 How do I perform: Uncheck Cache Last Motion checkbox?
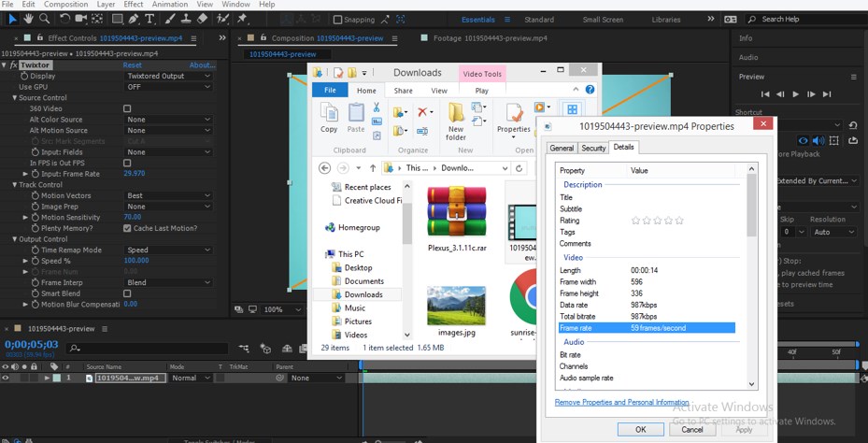coord(128,228)
